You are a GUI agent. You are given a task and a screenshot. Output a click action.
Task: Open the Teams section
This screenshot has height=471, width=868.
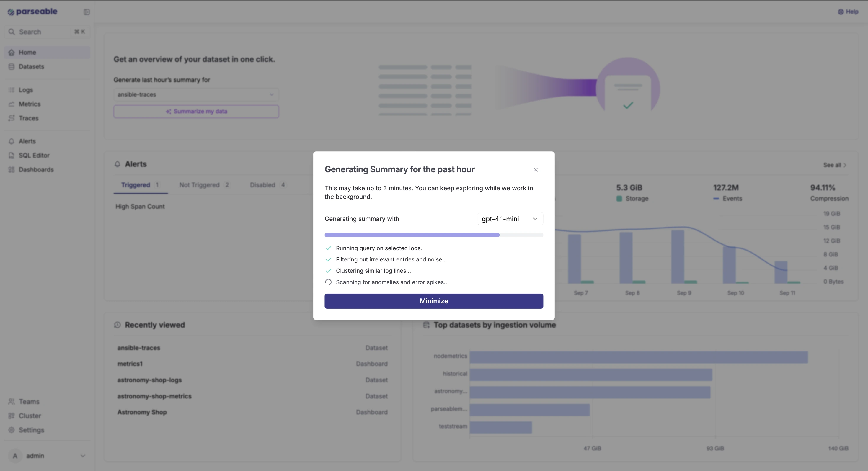click(29, 401)
